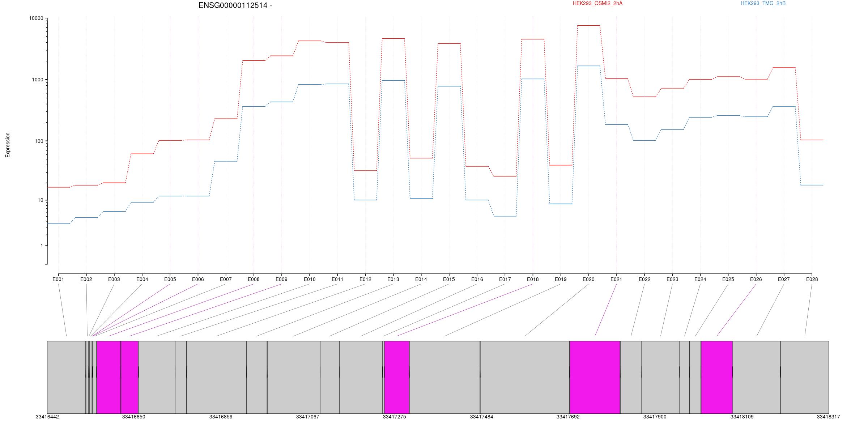Click genomic coordinate 33418317
Image resolution: width=868 pixels, height=434 pixels.
point(829,417)
